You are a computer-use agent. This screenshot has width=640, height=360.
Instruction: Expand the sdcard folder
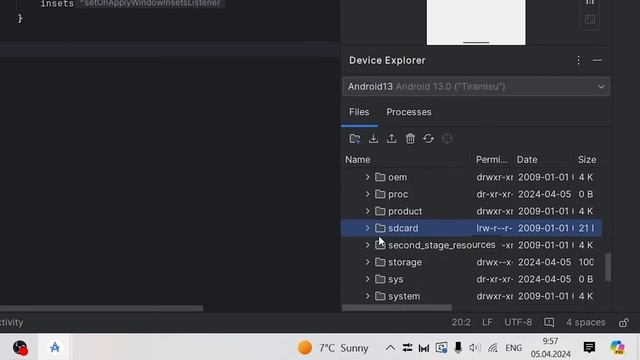[x=367, y=228]
